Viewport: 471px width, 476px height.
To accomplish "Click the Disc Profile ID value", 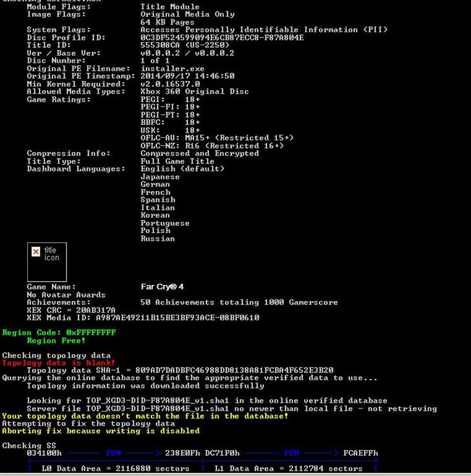I will click(x=222, y=38).
